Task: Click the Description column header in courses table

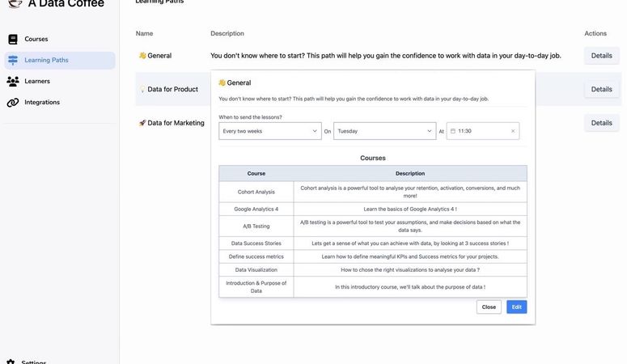Action: click(x=410, y=174)
